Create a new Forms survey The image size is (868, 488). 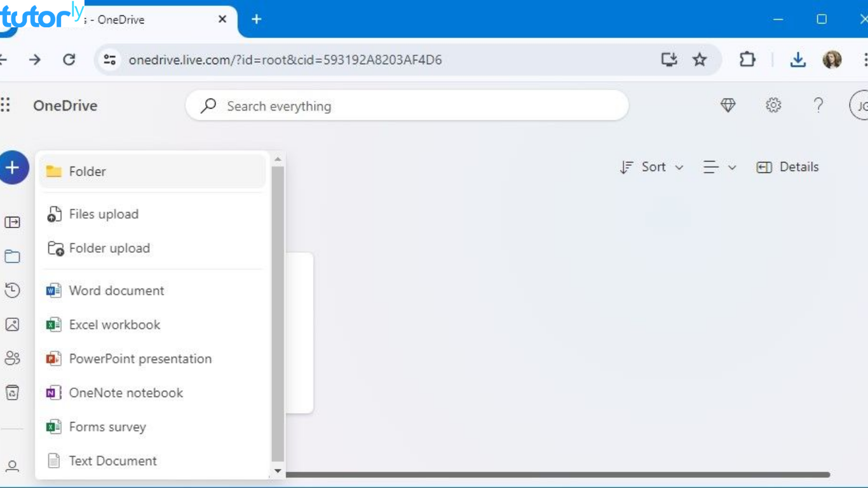(x=153, y=427)
